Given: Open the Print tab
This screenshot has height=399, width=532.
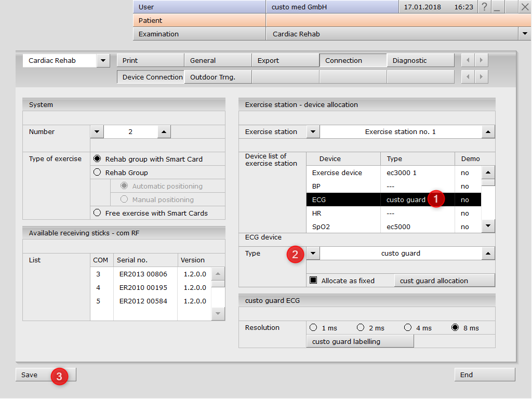Looking at the screenshot, I should pyautogui.click(x=150, y=60).
